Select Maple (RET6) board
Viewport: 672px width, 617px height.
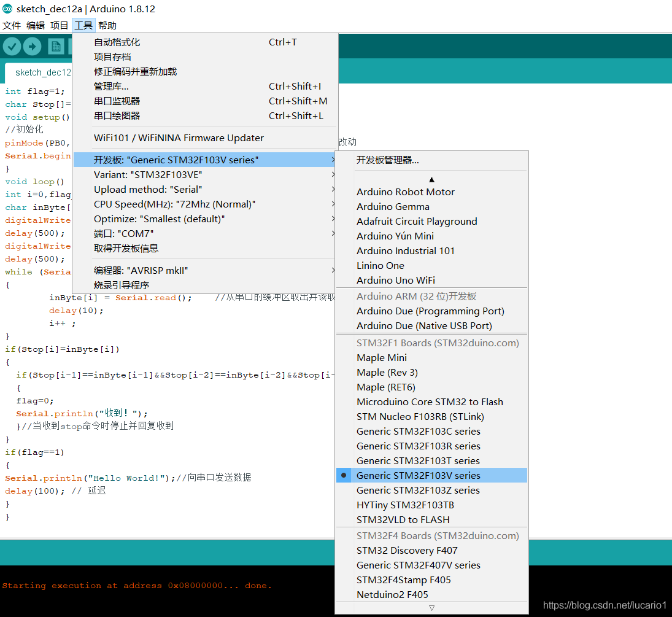point(431,387)
